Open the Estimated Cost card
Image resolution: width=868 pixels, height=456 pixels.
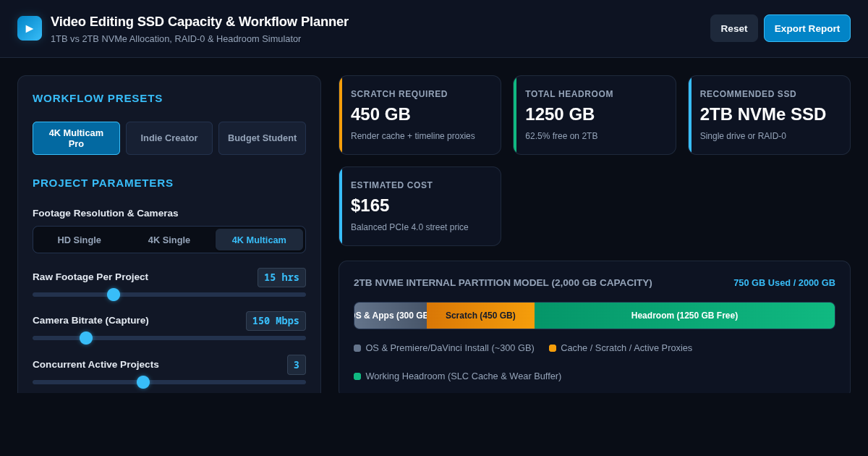[x=420, y=206]
